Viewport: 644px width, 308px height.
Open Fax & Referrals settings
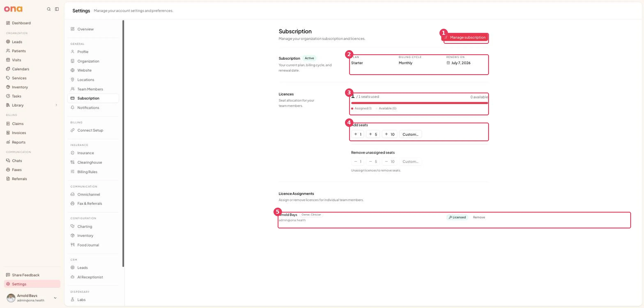tap(93, 203)
